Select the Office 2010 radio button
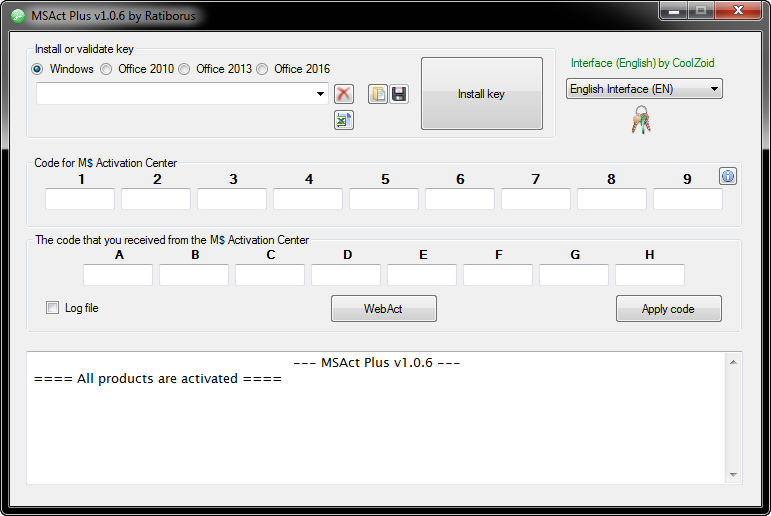The width and height of the screenshot is (771, 516). pyautogui.click(x=106, y=69)
